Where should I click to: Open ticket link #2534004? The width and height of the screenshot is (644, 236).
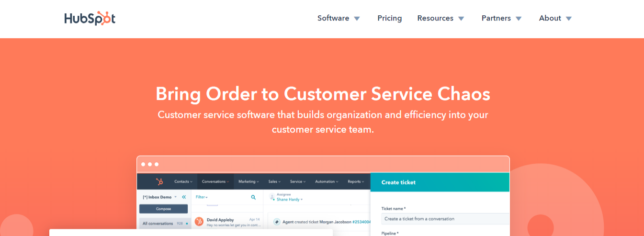point(362,222)
